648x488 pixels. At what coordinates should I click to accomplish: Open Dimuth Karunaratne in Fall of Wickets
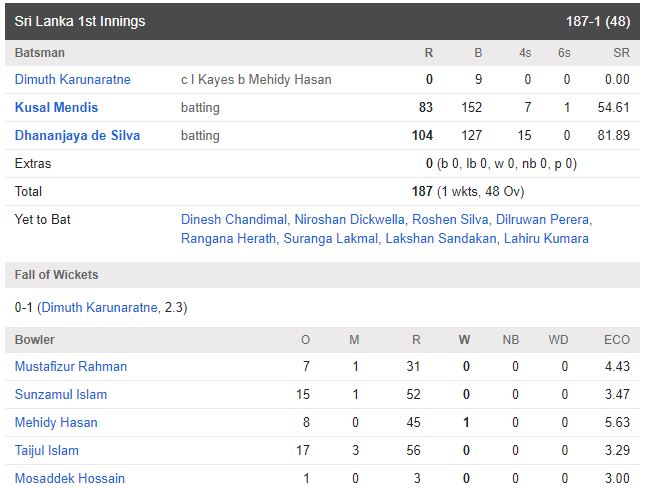tap(100, 307)
